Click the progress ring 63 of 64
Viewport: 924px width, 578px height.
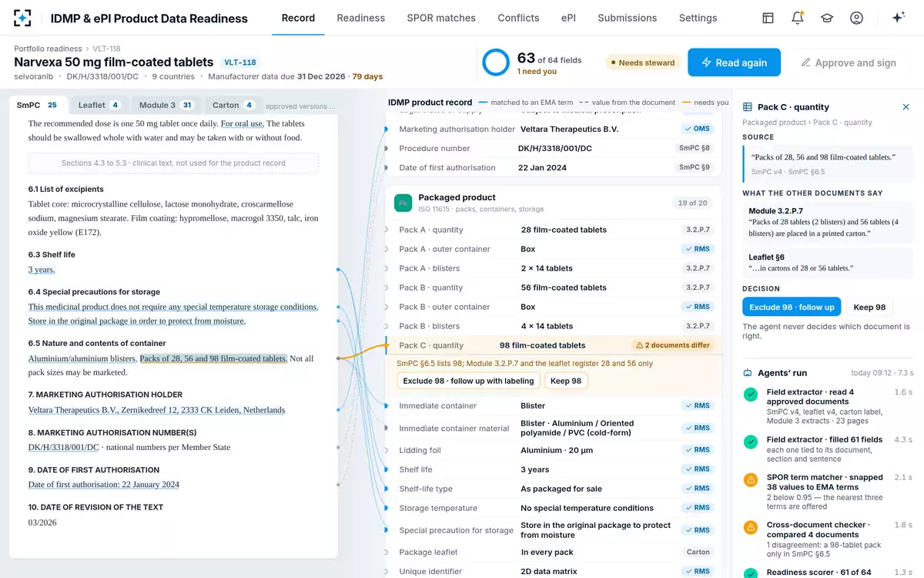496,62
